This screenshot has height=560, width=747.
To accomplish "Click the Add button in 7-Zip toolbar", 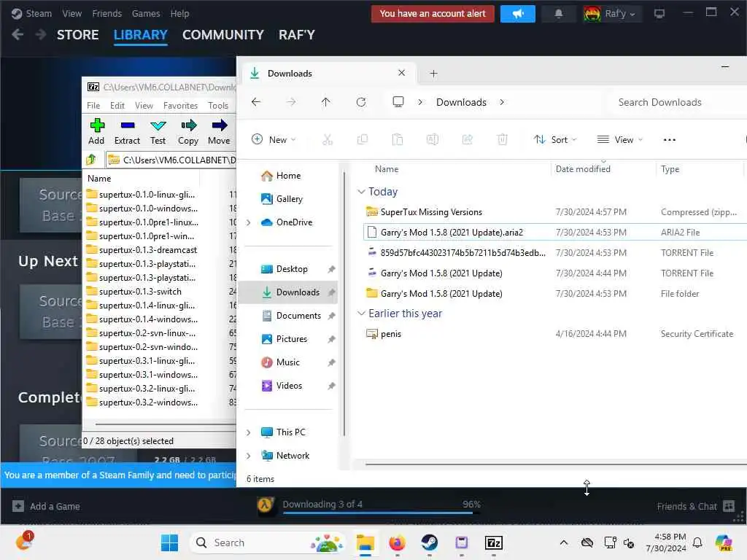I will click(97, 131).
